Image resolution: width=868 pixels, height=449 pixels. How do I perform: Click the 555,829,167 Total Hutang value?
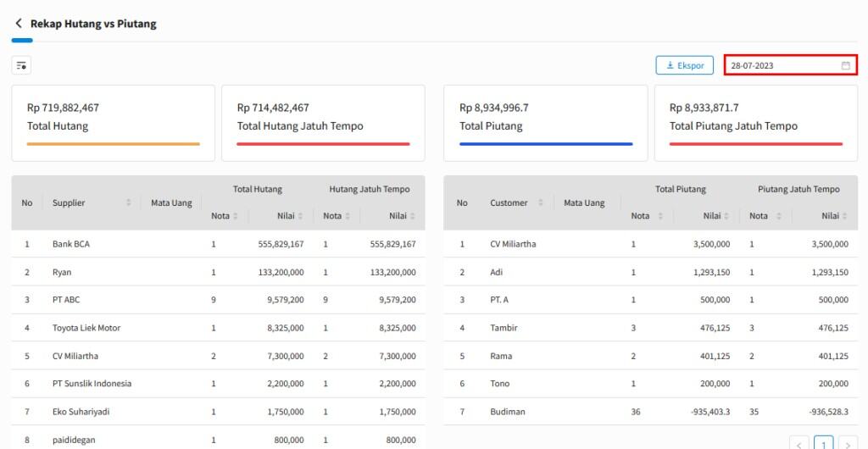tap(281, 244)
